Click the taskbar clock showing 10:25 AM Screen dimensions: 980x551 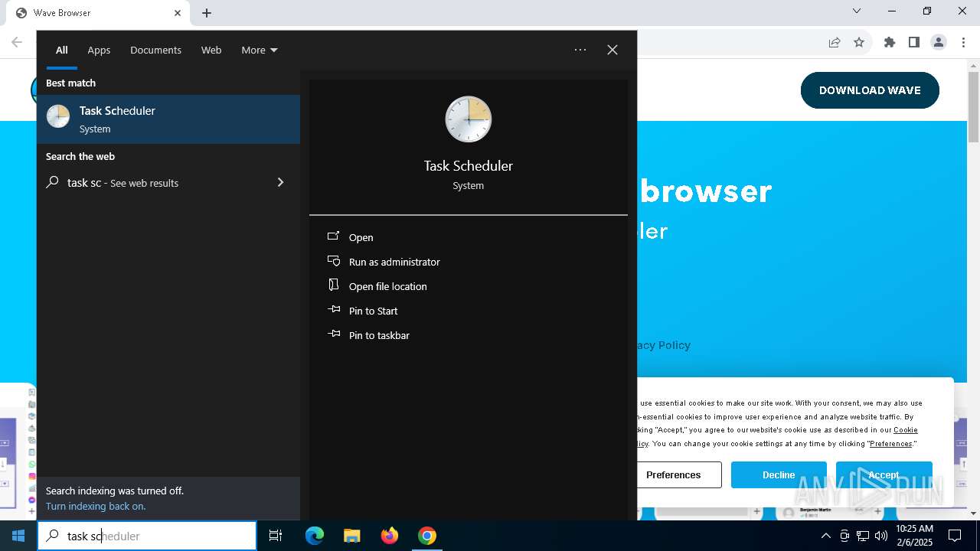click(x=914, y=535)
